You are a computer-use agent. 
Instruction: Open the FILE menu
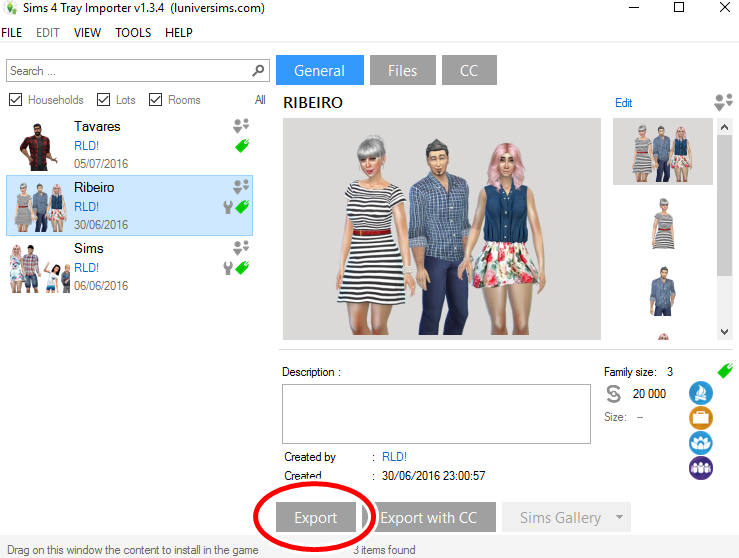[12, 33]
